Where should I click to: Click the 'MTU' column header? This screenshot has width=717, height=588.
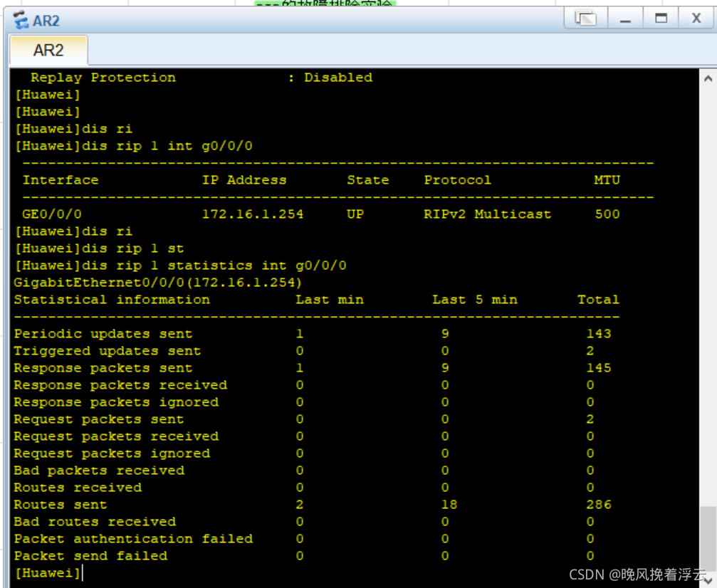[607, 179]
